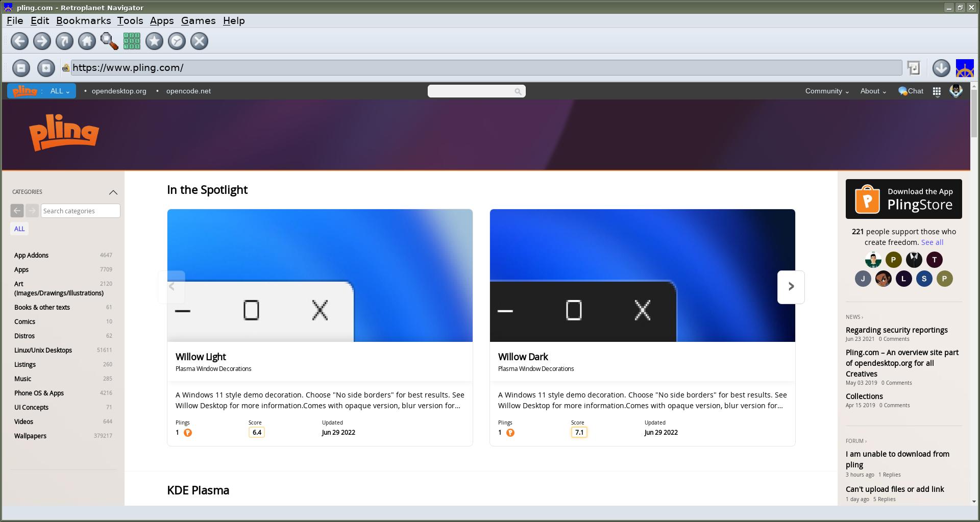Go back using the browser Back arrow
Viewport: 980px width, 522px height.
[20, 41]
